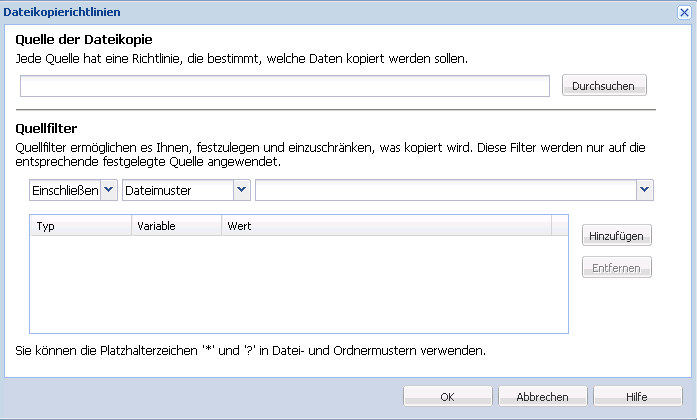Close the Dateikopierichtlinien dialog with X

tap(684, 12)
